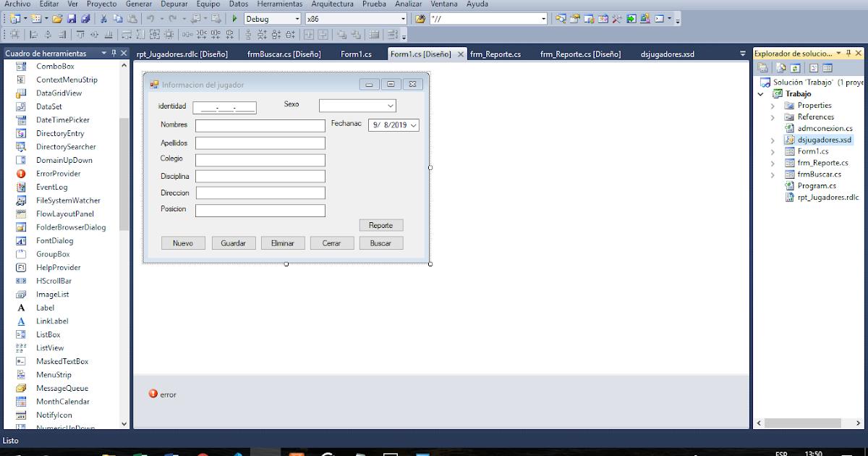Click the Reporte button on the form
The width and height of the screenshot is (868, 456).
[x=381, y=225]
